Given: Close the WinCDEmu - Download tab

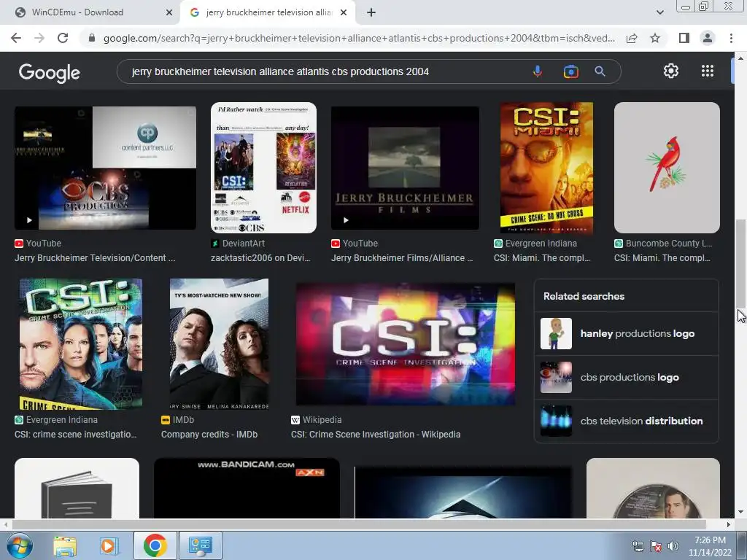Looking at the screenshot, I should tap(169, 13).
